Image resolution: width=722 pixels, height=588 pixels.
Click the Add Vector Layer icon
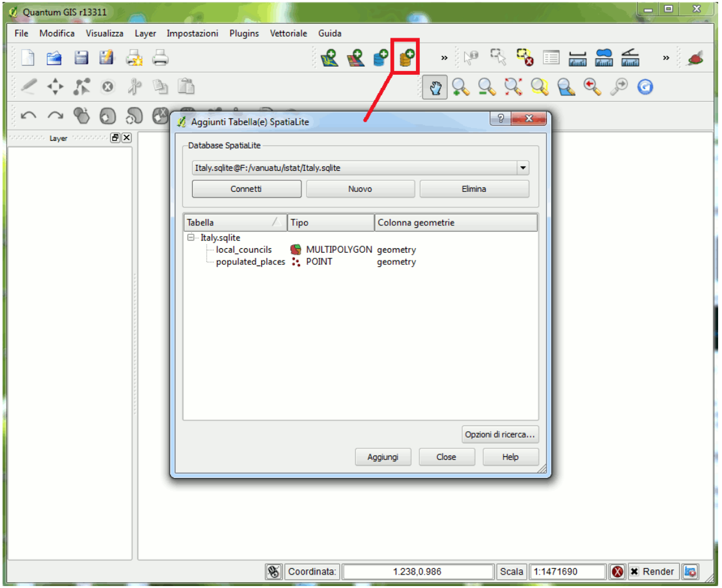pos(329,58)
